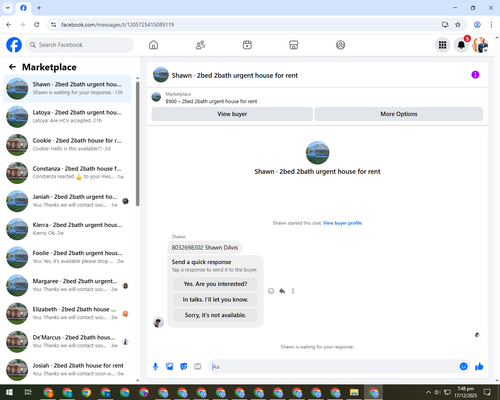Click the $900 listing title under Marketplace

click(211, 101)
